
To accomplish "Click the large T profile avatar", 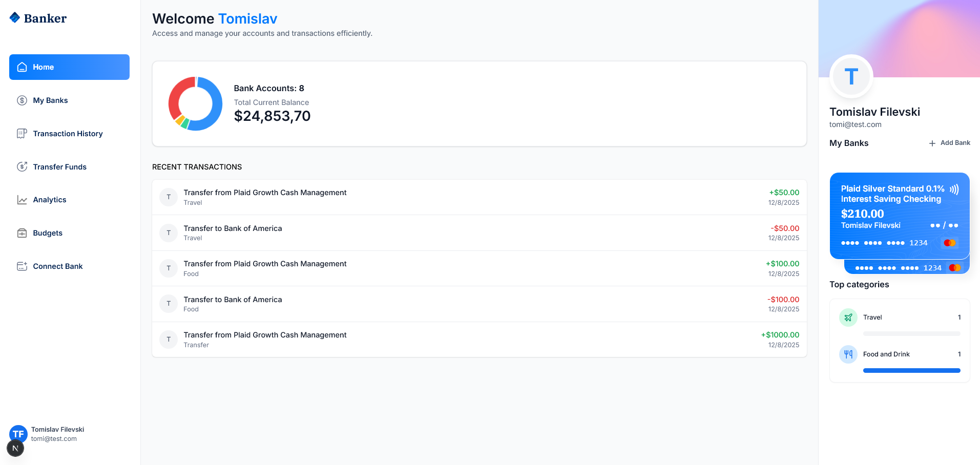I will click(851, 77).
